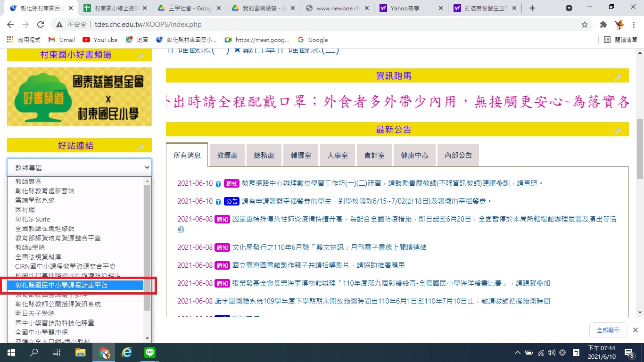The height and width of the screenshot is (362, 644).
Task: Click the address bar URL field
Action: point(330,25)
